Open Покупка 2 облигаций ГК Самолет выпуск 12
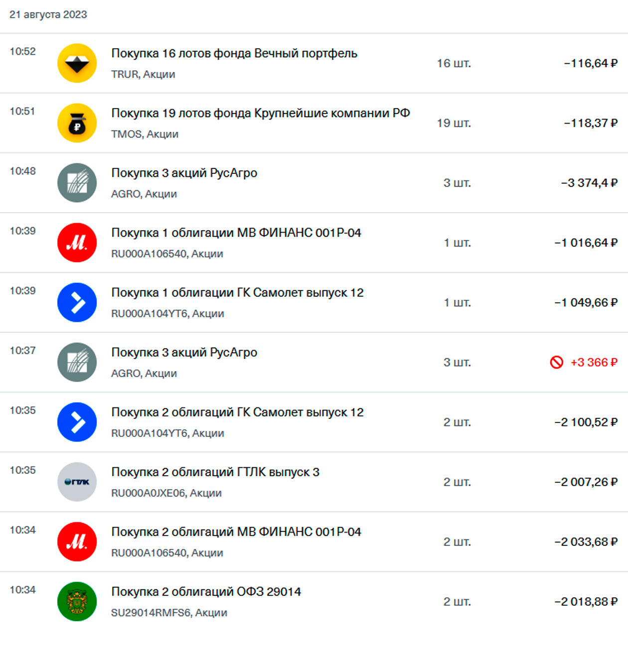628x672 pixels. (314, 422)
